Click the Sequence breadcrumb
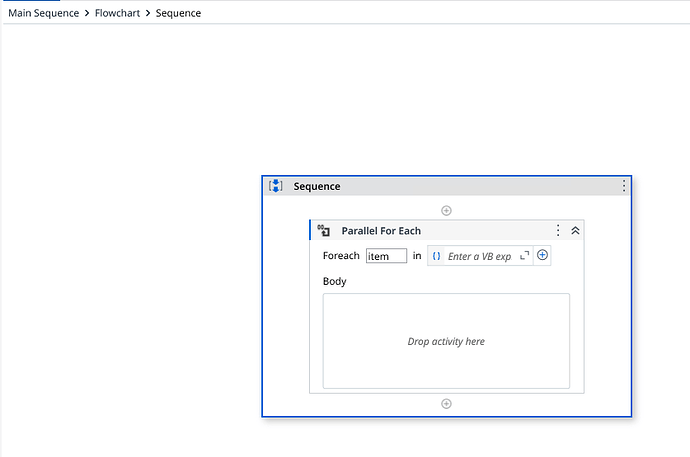 178,13
